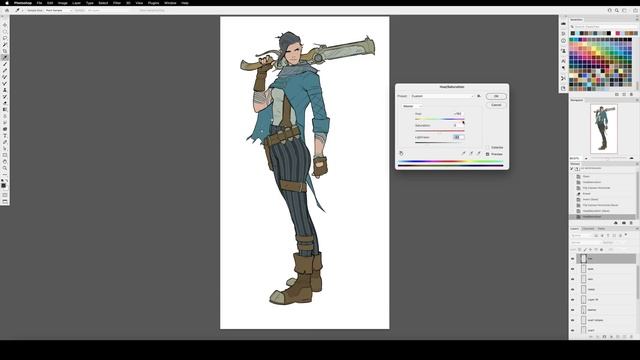This screenshot has width=640, height=360.
Task: Click the new snapshot camera icon in History
Action: pyautogui.click(x=624, y=223)
